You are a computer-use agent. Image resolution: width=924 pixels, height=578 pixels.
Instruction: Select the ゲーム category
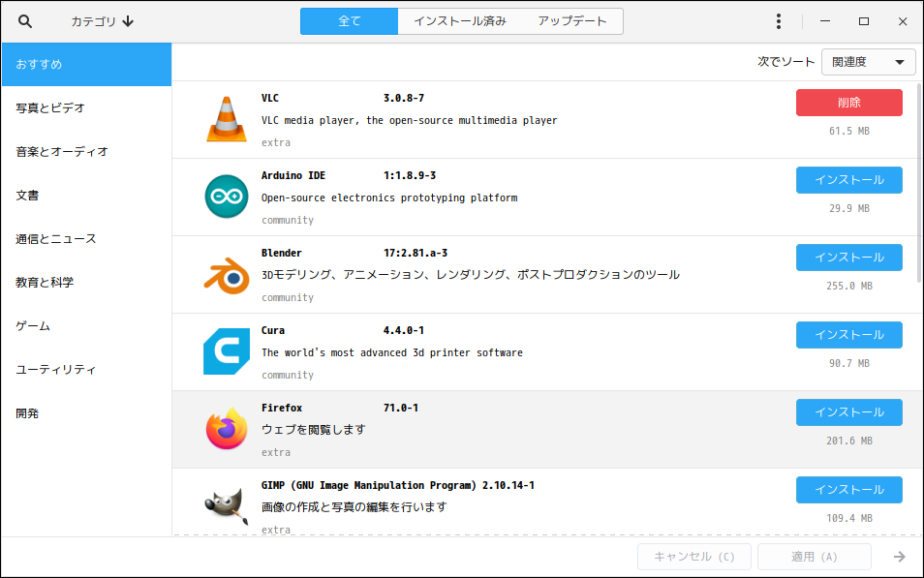click(x=86, y=326)
